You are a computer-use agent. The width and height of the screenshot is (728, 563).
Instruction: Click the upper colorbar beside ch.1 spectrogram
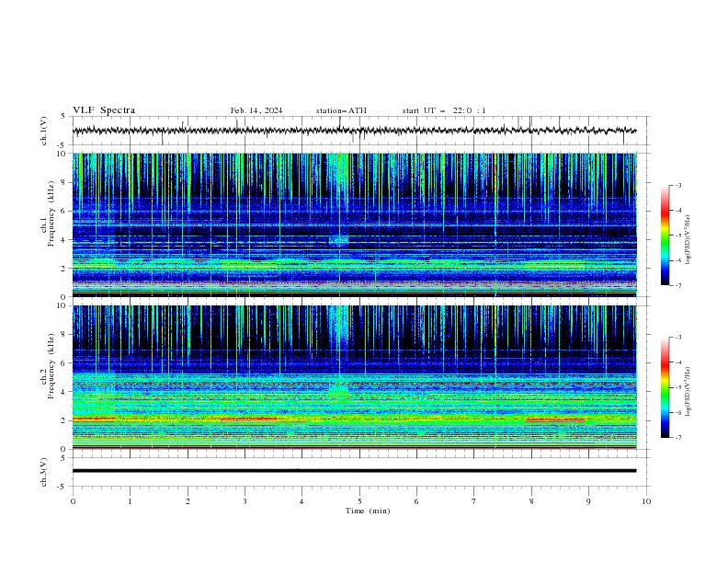point(665,236)
